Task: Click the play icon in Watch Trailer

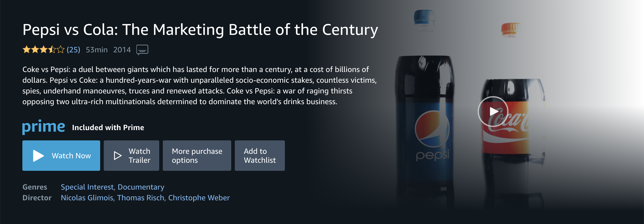Action: 117,156
